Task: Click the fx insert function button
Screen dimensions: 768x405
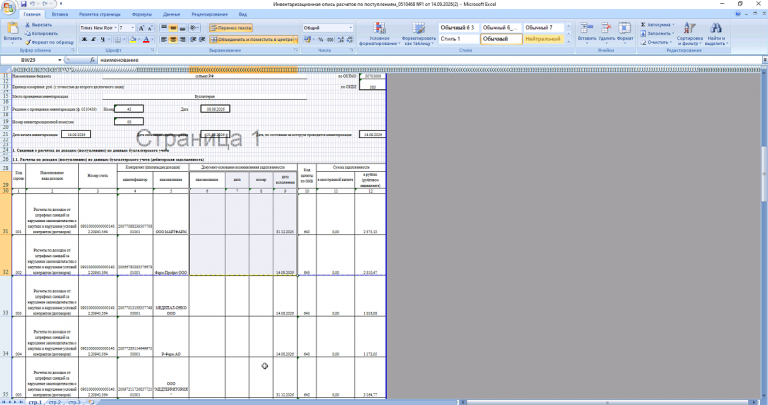Action: coord(92,60)
